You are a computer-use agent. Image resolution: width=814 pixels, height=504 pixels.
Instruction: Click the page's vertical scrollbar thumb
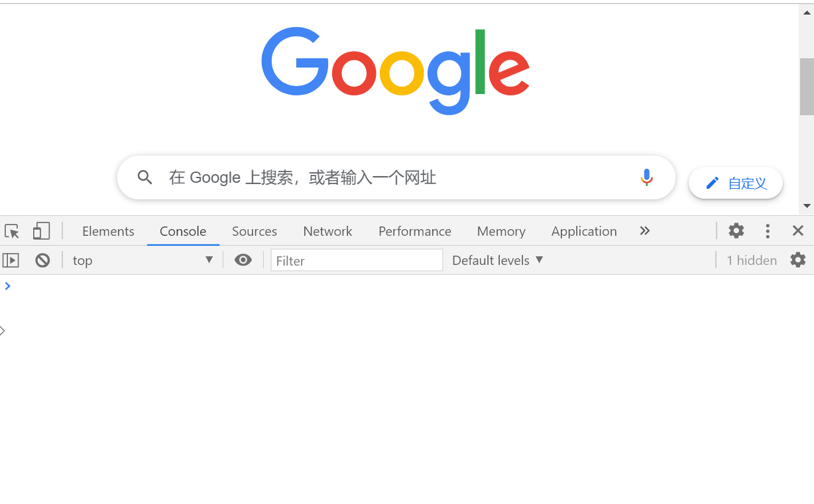pos(807,86)
